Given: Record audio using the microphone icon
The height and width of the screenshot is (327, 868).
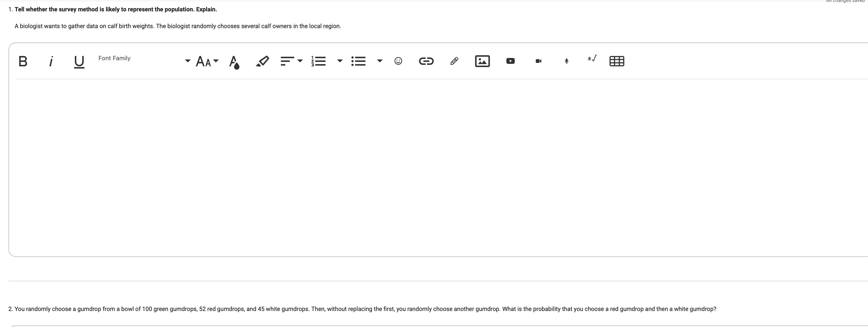Looking at the screenshot, I should click(566, 61).
